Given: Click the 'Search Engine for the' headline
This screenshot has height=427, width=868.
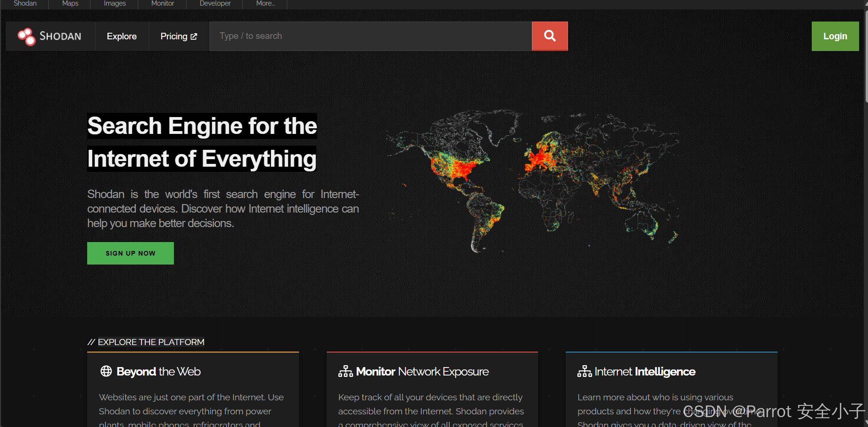Looking at the screenshot, I should point(202,126).
